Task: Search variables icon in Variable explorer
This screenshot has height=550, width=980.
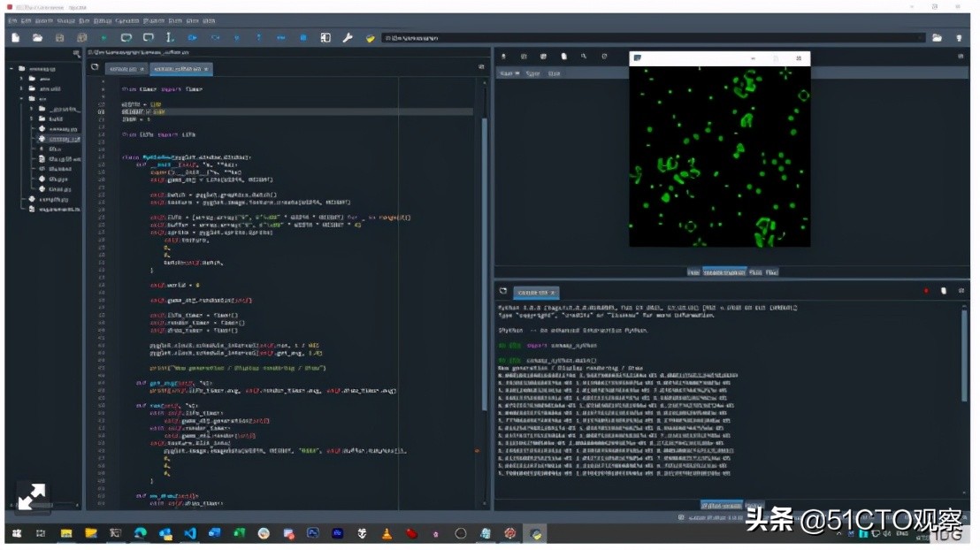Action: [x=584, y=57]
